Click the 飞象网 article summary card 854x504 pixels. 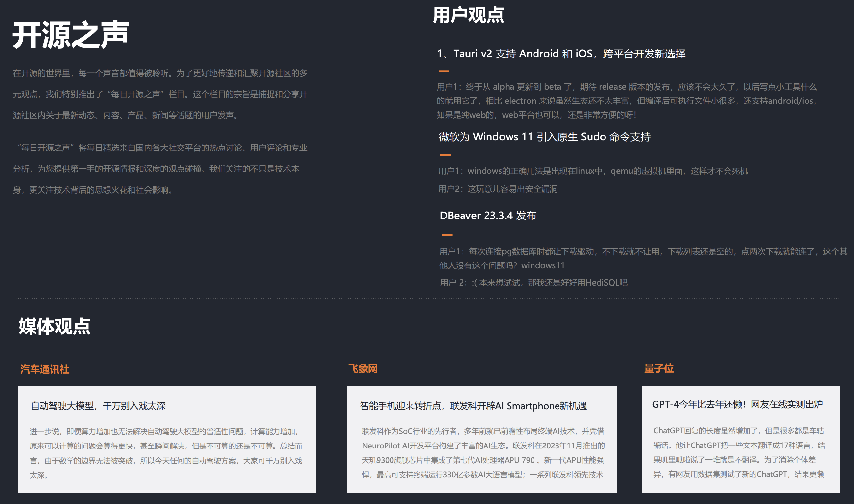click(x=482, y=453)
